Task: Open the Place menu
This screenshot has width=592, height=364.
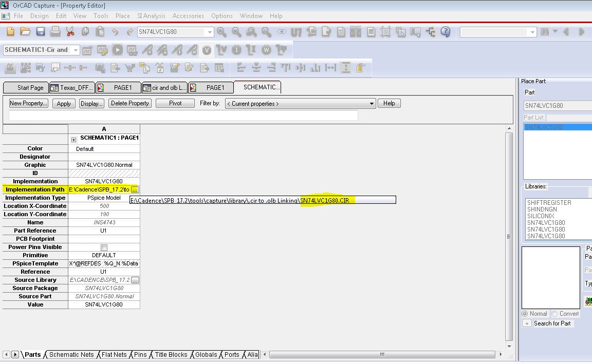Action: coord(123,16)
